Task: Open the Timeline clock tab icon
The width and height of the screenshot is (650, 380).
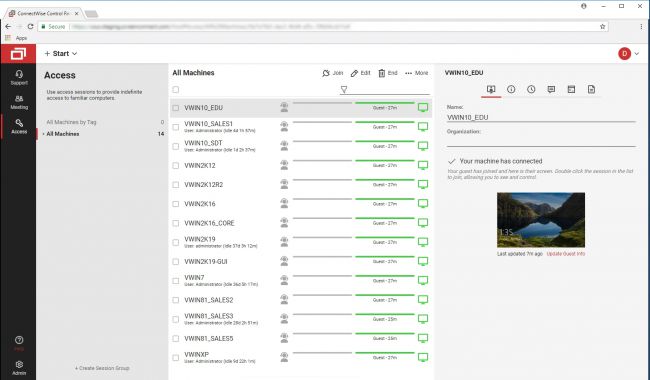Action: tap(531, 90)
